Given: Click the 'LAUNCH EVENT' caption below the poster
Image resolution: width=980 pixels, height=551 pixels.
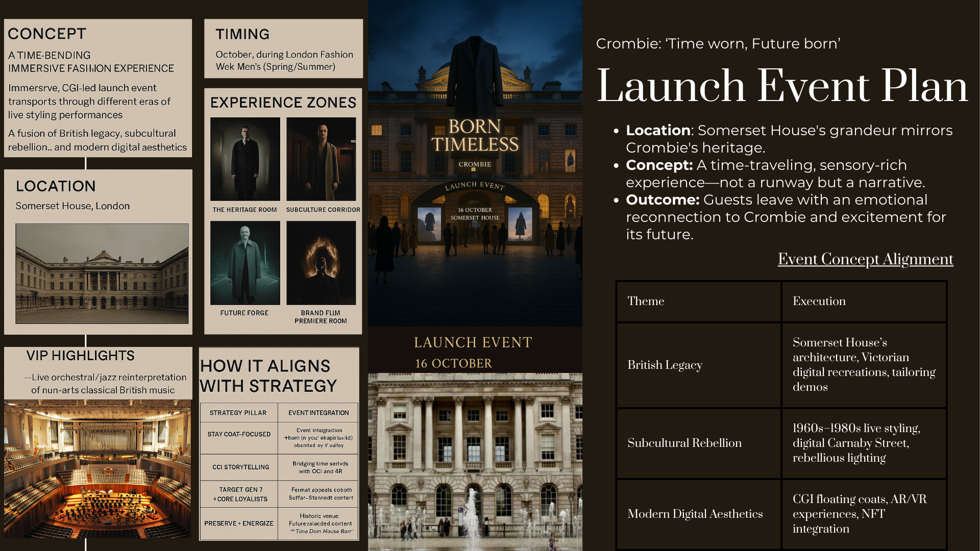Looking at the screenshot, I should tap(473, 342).
